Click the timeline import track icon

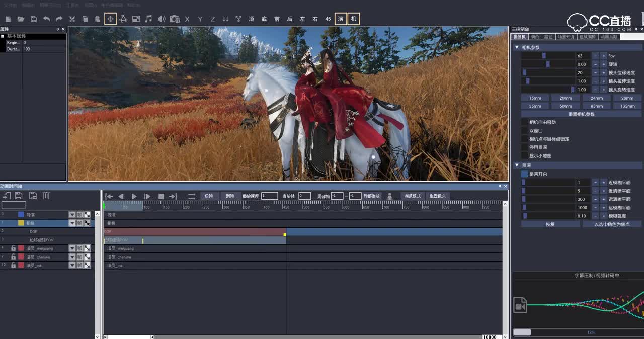click(x=7, y=196)
